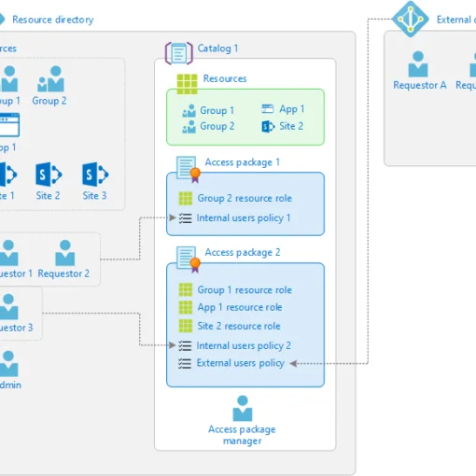Click the Site 3 SharePoint icon
476x476 pixels.
click(95, 175)
